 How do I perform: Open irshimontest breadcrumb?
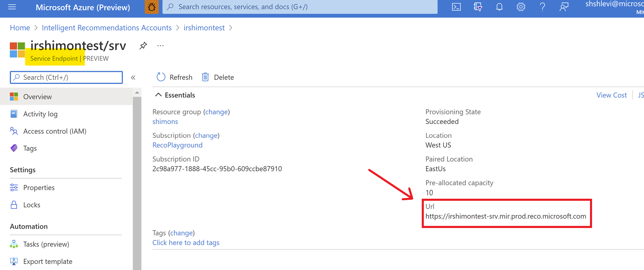pyautogui.click(x=204, y=28)
